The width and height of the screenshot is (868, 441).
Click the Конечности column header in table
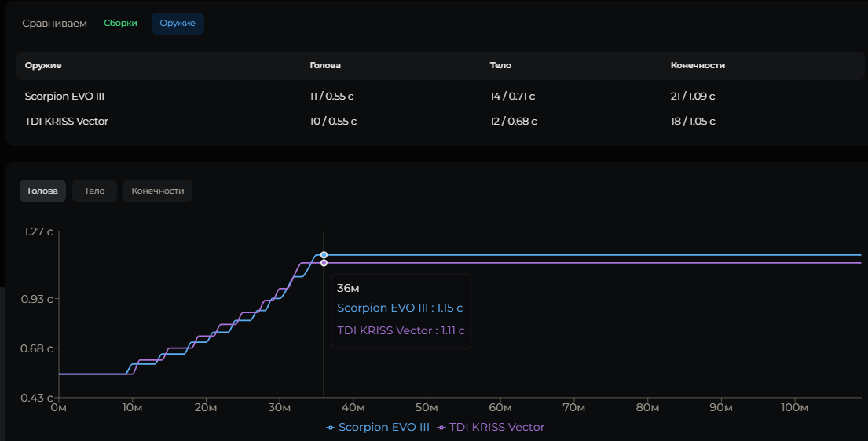point(698,65)
